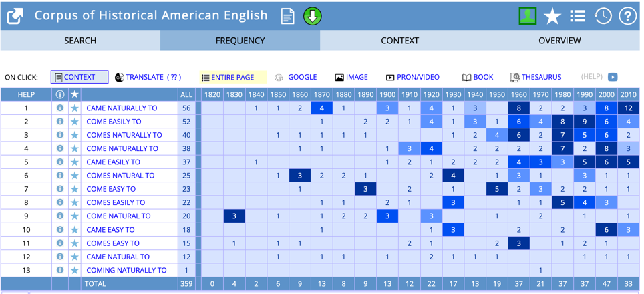Click the info icon for COMES NATURALLY TO
The height and width of the screenshot is (294, 644).
(x=60, y=135)
